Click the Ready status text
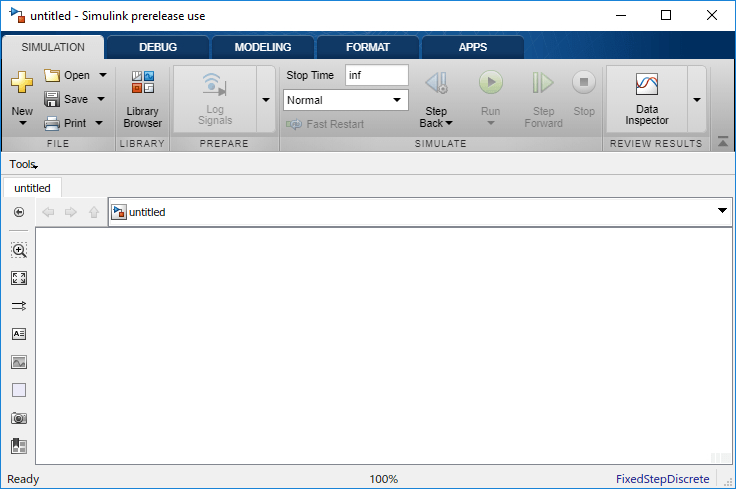The height and width of the screenshot is (489, 736). pos(23,479)
